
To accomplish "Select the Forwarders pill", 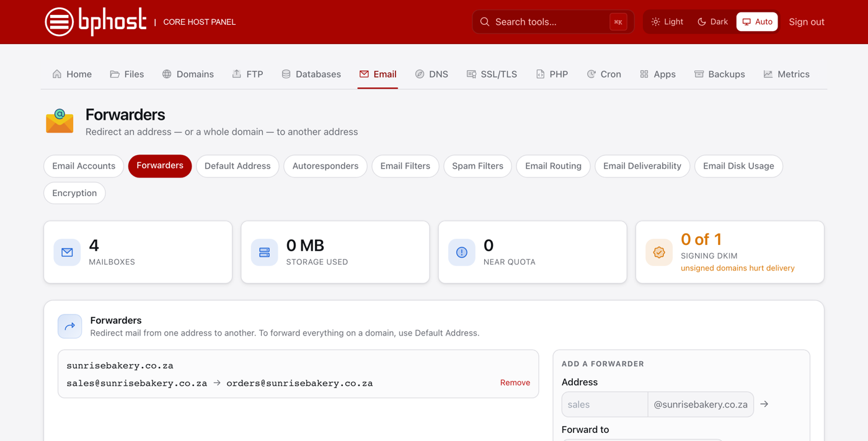I will point(160,166).
